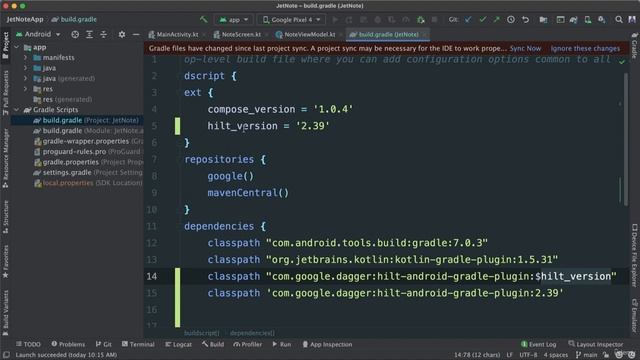Hide the Project panel with minus icon
640x360 pixels.
tap(136, 34)
